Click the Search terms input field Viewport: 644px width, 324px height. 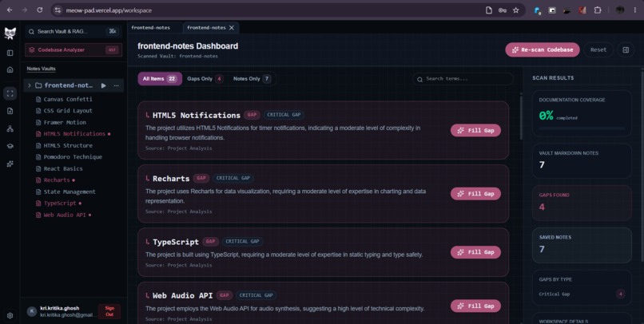click(x=463, y=79)
